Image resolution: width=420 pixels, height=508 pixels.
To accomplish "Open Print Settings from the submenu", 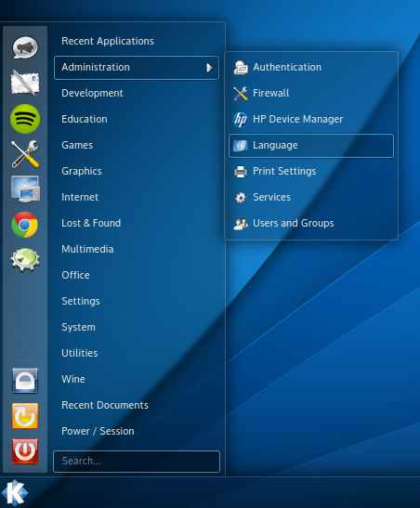I will [311, 172].
